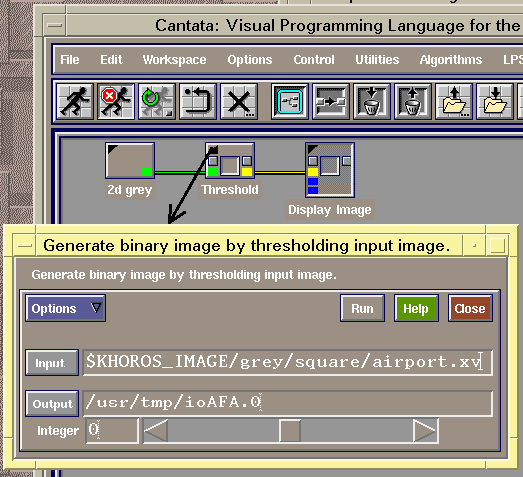Click the Run button in pane
523x477 pixels.
[x=362, y=308]
